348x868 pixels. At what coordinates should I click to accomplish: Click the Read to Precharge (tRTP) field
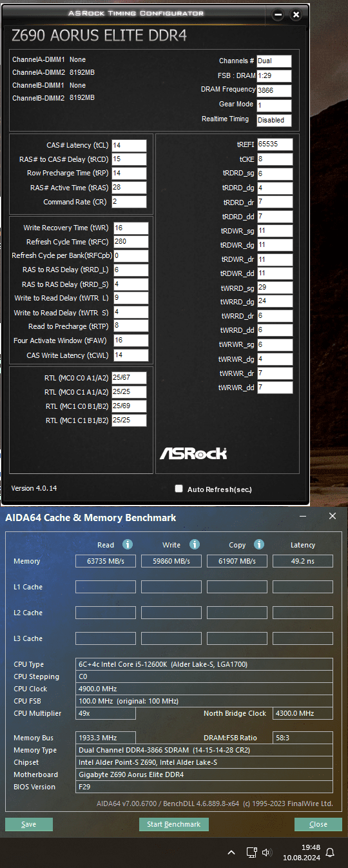[x=131, y=326]
